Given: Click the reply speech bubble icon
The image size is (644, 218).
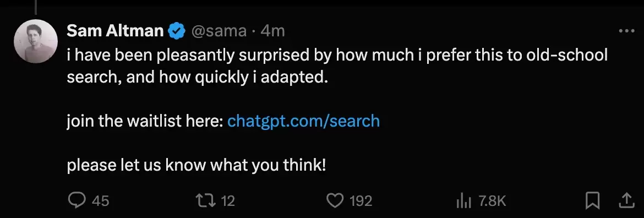Looking at the screenshot, I should 77,200.
